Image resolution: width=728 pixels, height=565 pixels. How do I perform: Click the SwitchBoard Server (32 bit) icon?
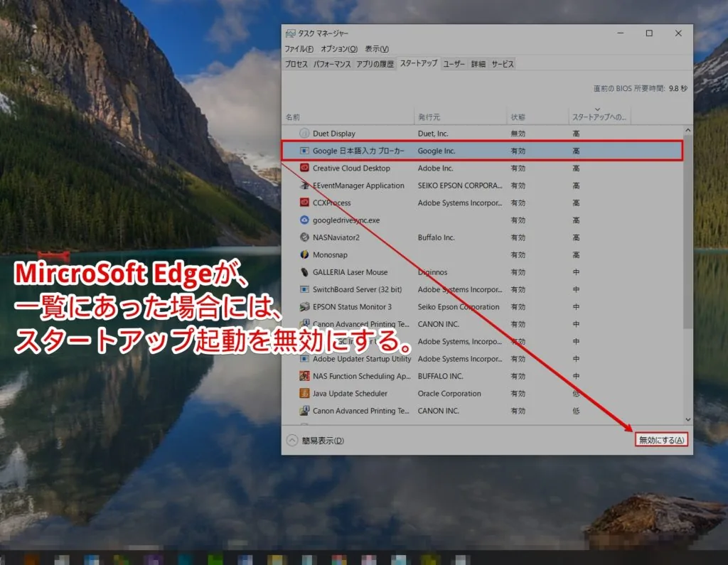tap(304, 289)
